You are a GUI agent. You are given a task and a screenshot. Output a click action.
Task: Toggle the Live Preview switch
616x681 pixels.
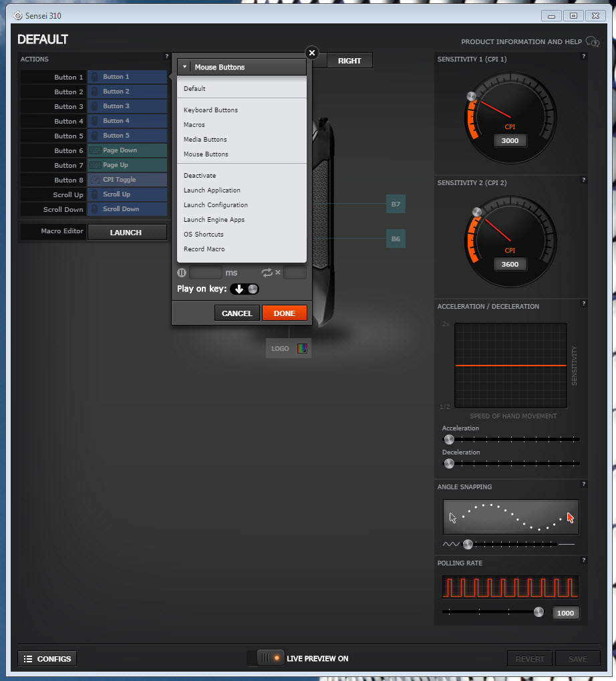point(266,658)
